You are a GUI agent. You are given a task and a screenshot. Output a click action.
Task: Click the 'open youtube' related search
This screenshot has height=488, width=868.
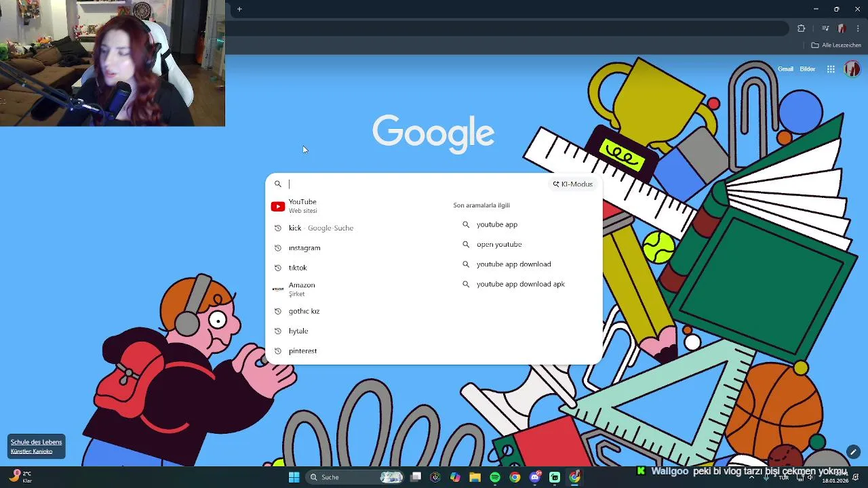[x=499, y=244]
